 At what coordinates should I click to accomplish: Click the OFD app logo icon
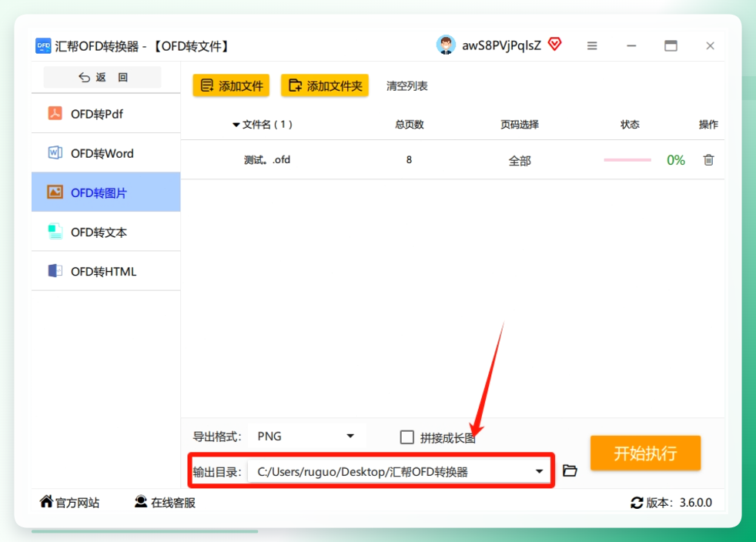[x=43, y=46]
